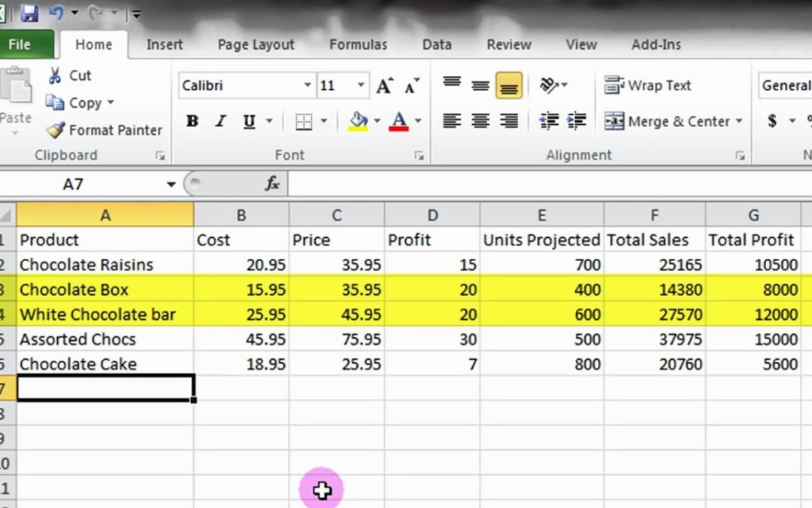Toggle Align Text Right

click(509, 121)
